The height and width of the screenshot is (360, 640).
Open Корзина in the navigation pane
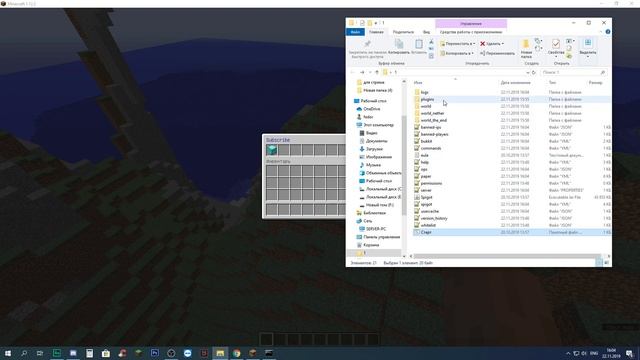point(368,245)
